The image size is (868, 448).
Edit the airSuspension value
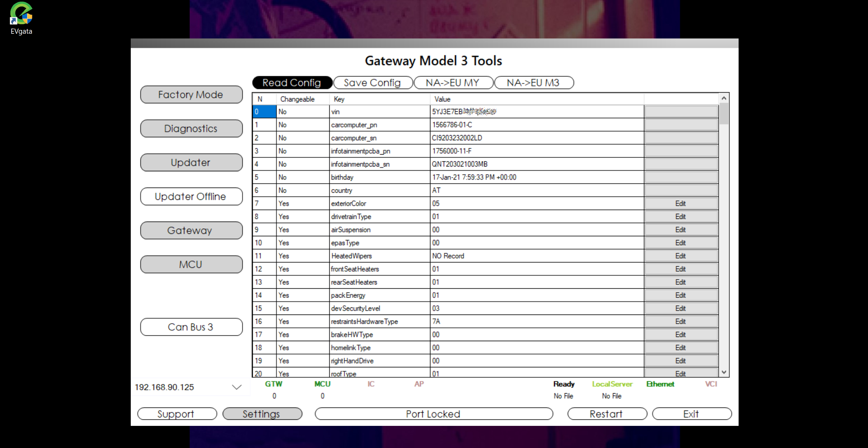click(681, 230)
